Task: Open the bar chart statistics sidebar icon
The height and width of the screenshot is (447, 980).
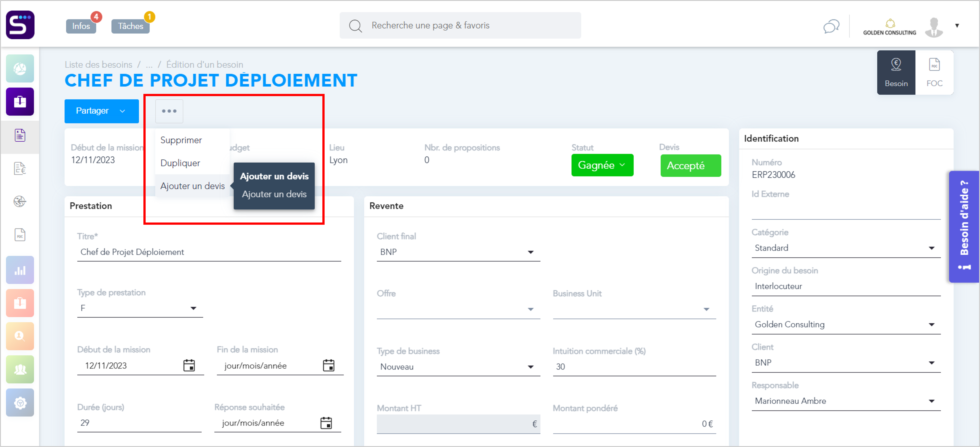Action: 20,270
